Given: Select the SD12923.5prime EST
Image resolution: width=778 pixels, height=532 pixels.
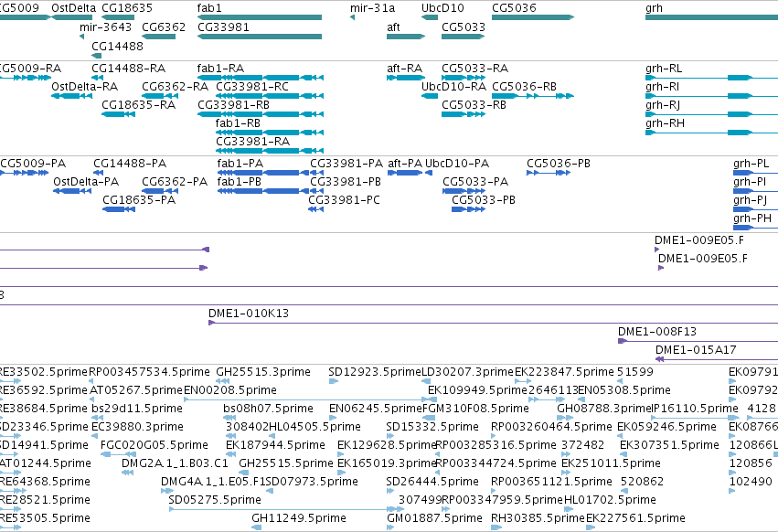Looking at the screenshot, I should coord(333,381).
